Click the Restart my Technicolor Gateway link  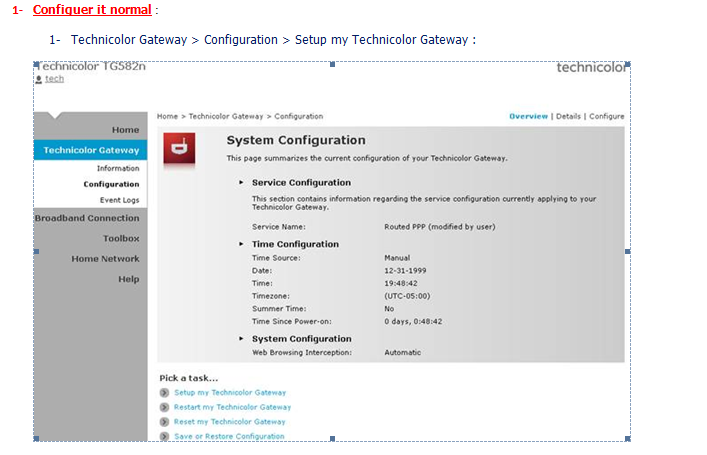pos(232,407)
